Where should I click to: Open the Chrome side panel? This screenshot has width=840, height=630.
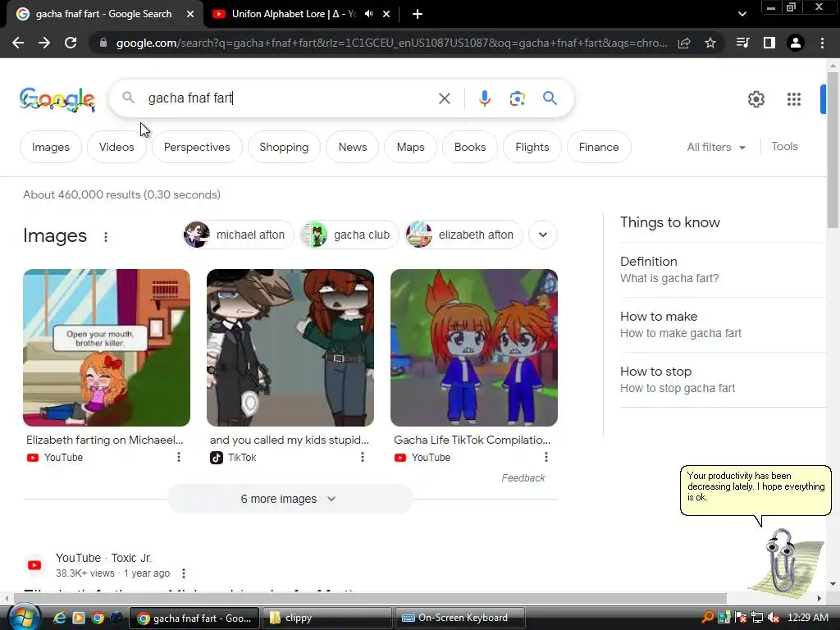[769, 43]
